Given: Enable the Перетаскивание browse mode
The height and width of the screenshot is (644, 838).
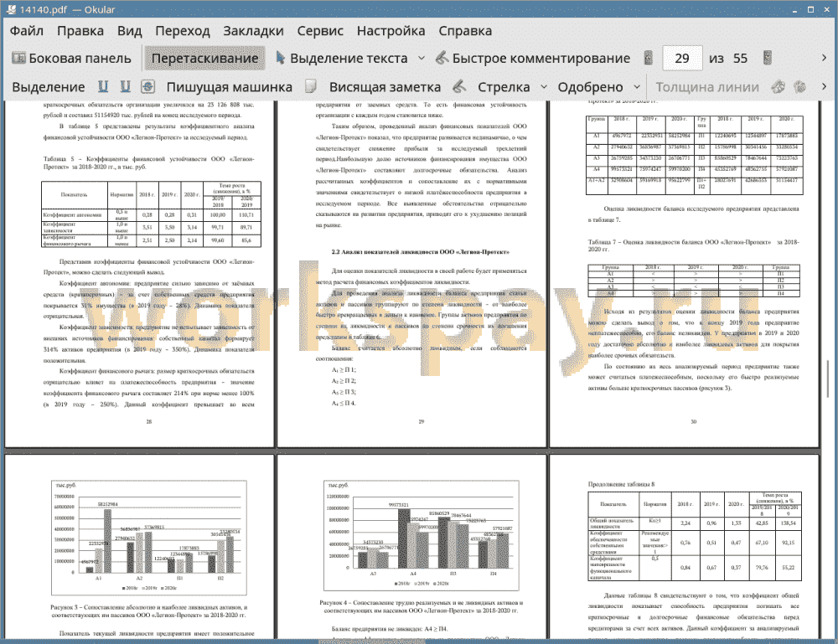Looking at the screenshot, I should 204,59.
